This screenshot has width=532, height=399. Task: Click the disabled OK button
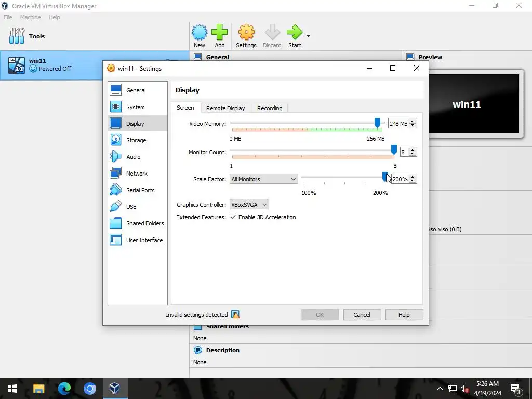point(320,314)
